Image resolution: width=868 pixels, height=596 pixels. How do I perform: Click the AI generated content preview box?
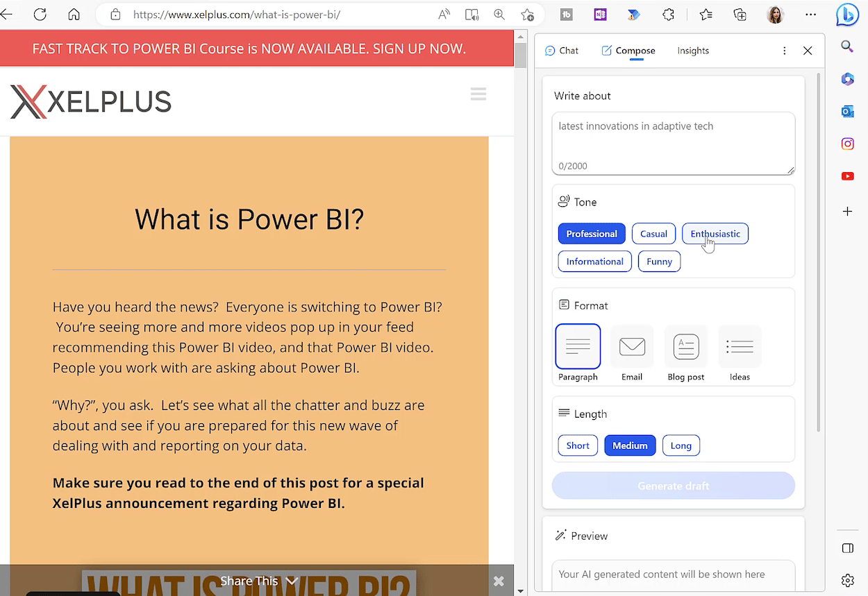[673, 576]
